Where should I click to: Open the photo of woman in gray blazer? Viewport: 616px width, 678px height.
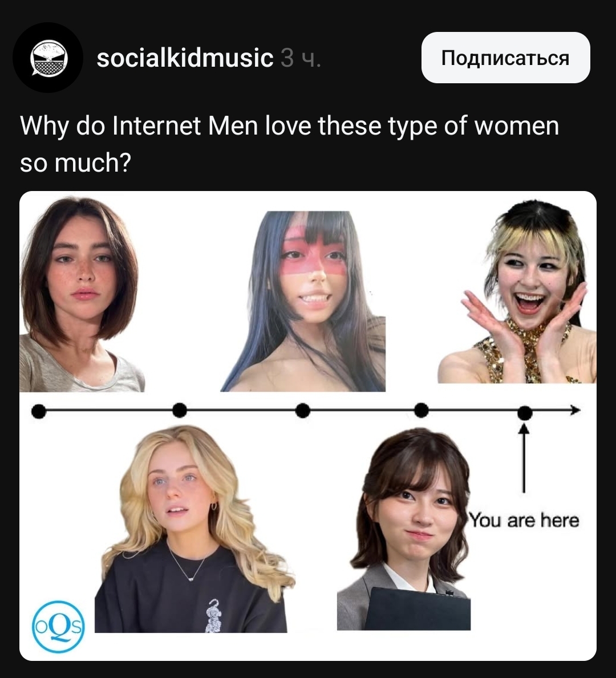click(404, 529)
